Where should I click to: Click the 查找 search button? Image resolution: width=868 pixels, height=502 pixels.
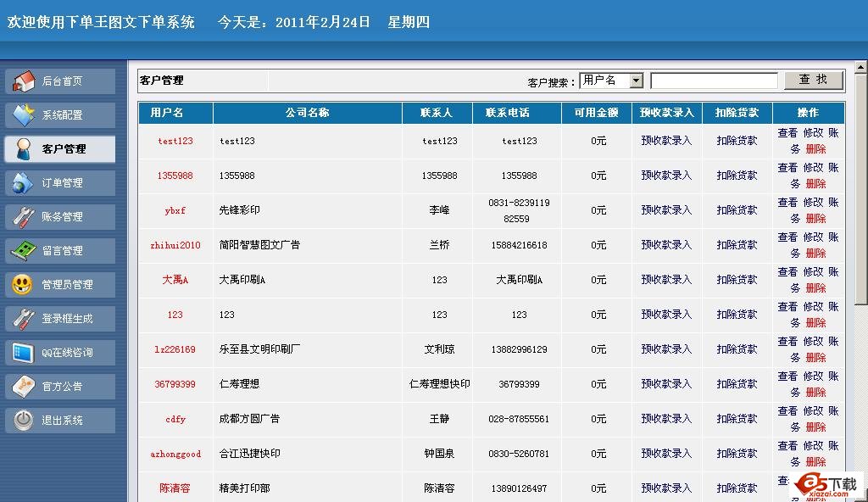tap(813, 80)
